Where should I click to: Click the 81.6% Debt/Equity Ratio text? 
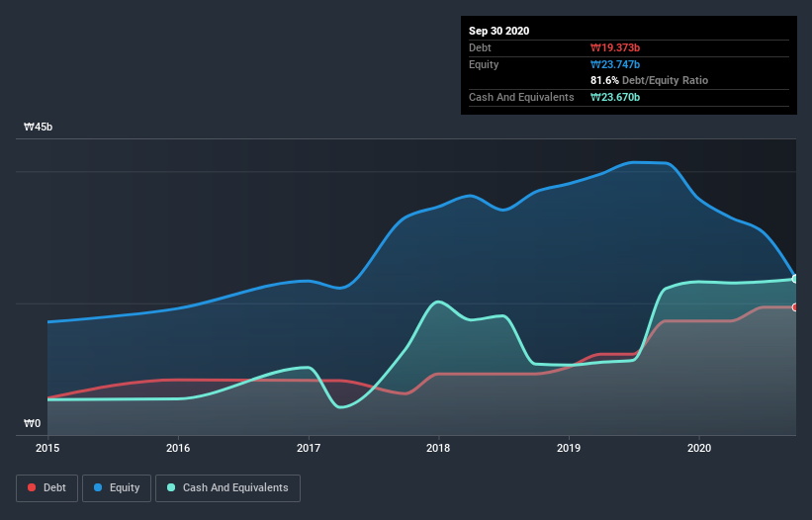coord(650,80)
